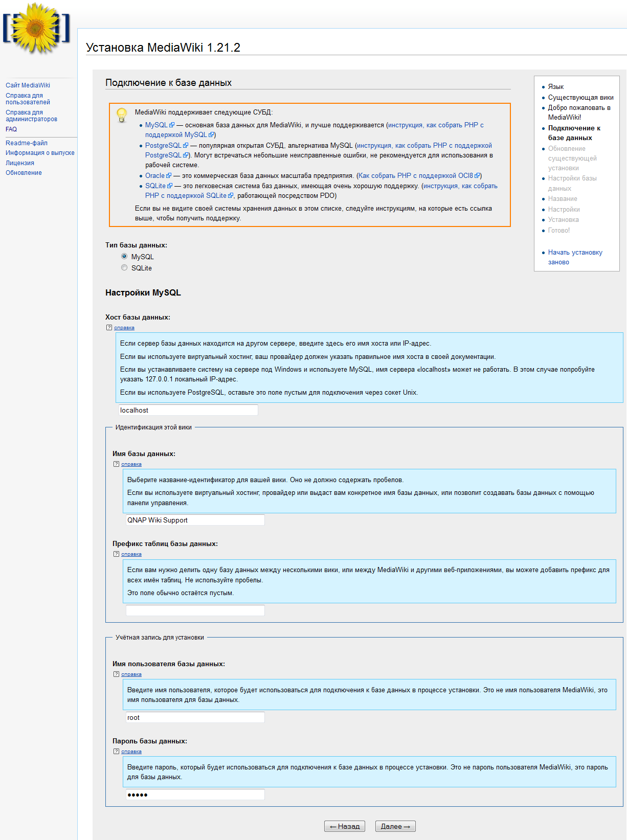The image size is (627, 840).
Task: Click help icon under Префикс таблиц базы данных
Action: [116, 554]
